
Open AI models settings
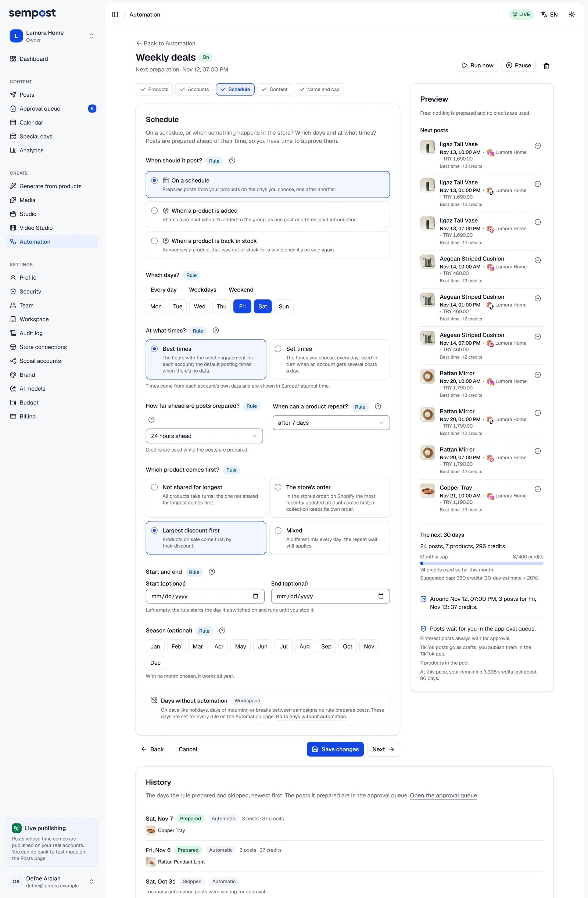(52, 389)
